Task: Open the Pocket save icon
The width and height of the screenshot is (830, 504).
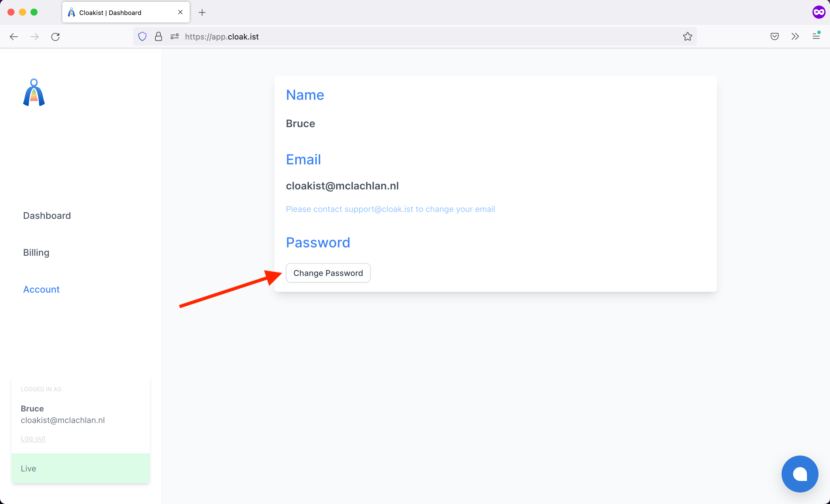Action: coord(774,36)
